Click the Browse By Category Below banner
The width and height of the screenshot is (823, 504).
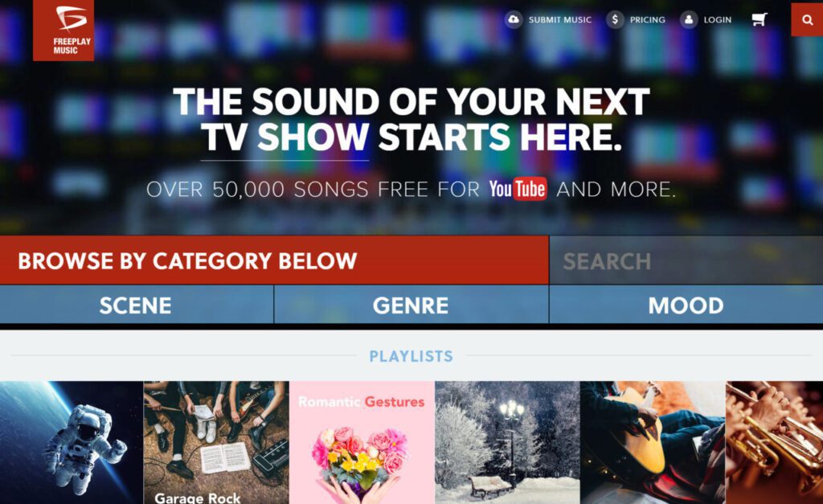274,260
